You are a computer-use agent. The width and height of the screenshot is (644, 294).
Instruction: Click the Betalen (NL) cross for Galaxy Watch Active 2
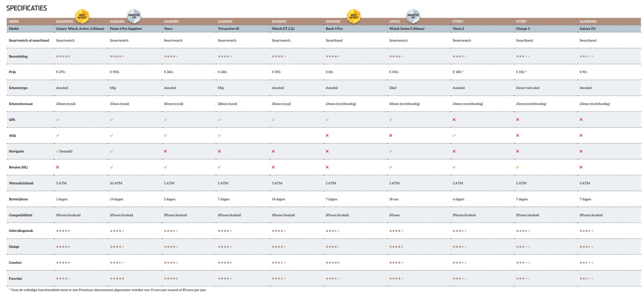point(58,167)
